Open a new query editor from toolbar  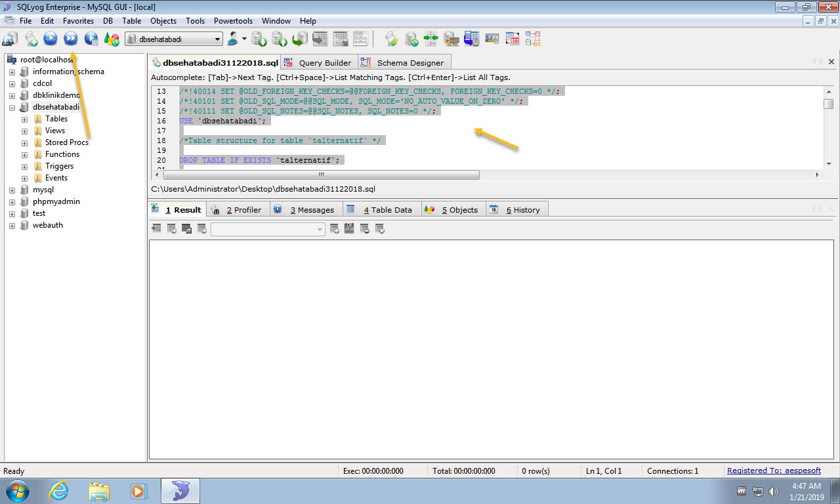31,39
